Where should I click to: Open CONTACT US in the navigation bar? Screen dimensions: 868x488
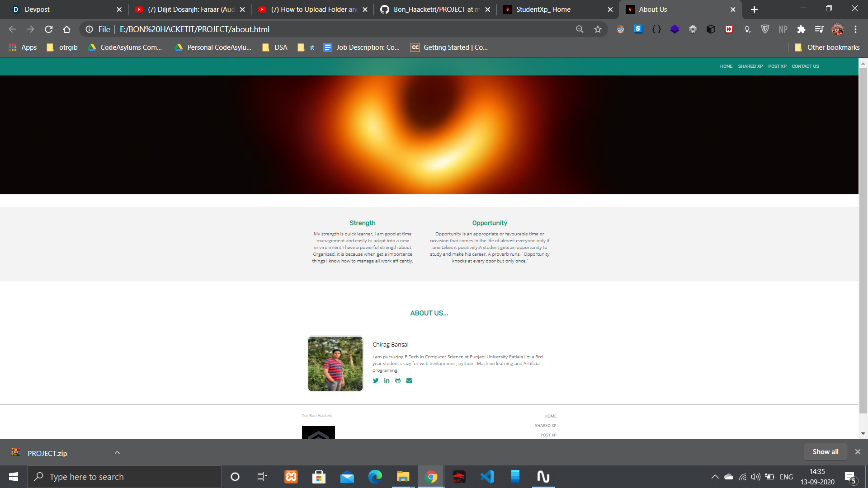point(805,66)
